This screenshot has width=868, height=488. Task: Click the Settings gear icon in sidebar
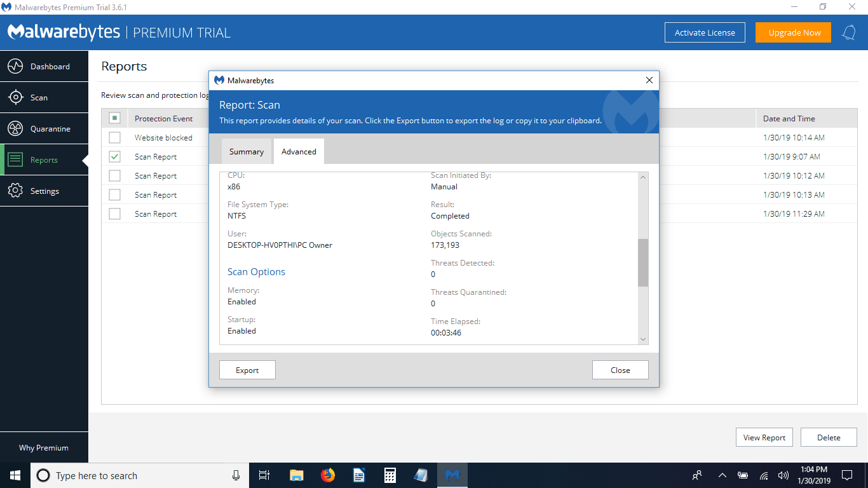[15, 191]
